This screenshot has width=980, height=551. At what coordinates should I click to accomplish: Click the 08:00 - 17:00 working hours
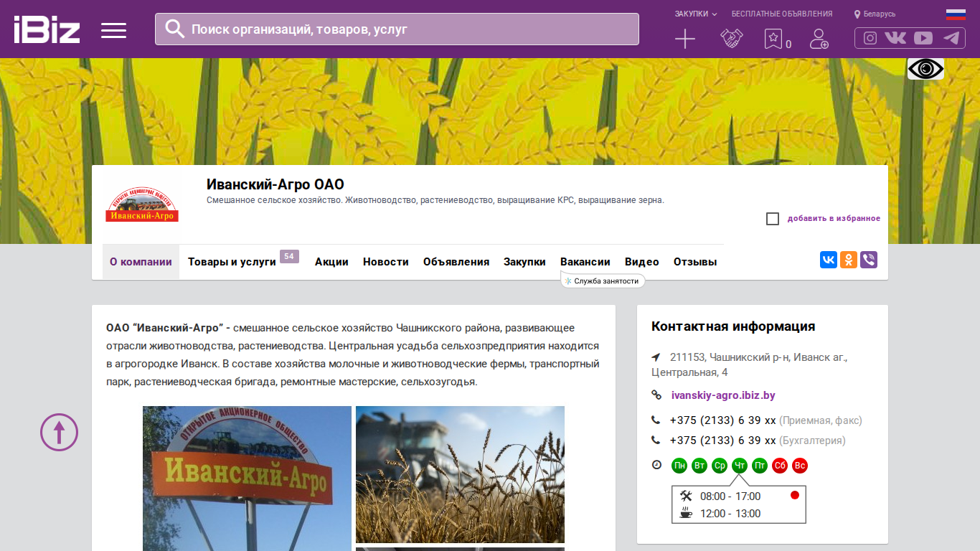(730, 496)
